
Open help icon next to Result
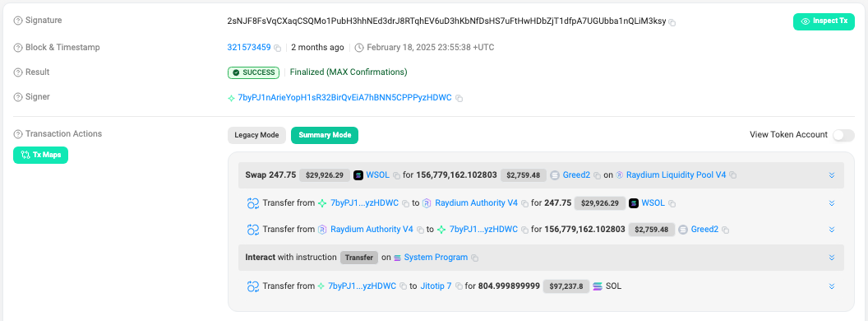point(18,72)
